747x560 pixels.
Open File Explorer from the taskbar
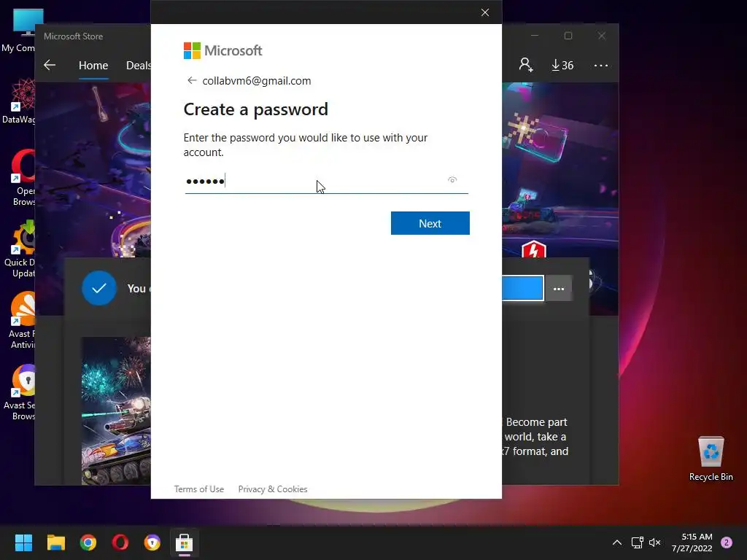tap(55, 542)
